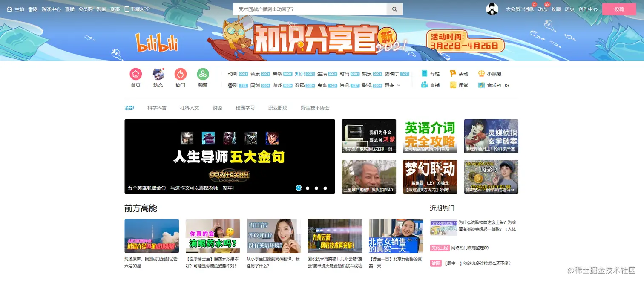Open hot item 网络热门疾病鉴定09

coord(470,248)
